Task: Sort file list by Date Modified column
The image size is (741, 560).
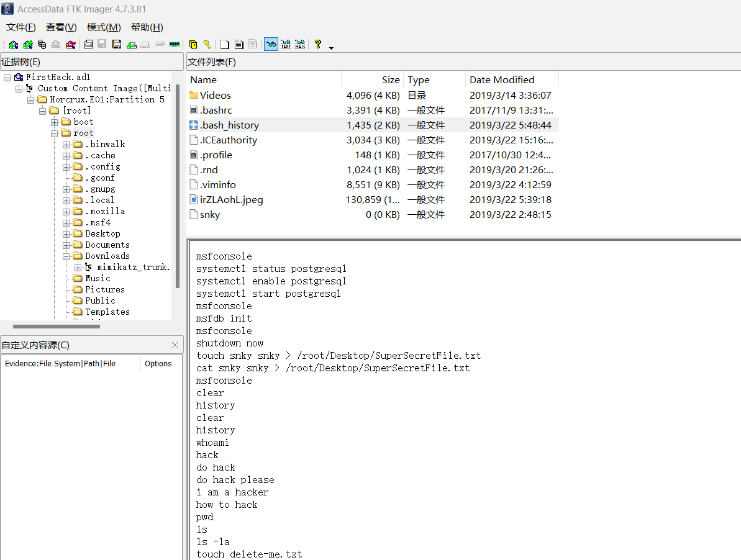Action: point(512,80)
